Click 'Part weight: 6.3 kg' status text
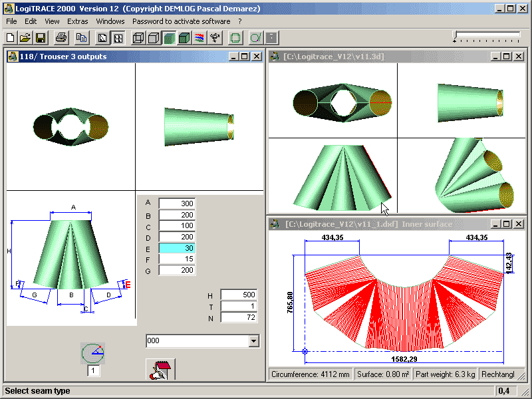This screenshot has width=532, height=399. point(445,374)
